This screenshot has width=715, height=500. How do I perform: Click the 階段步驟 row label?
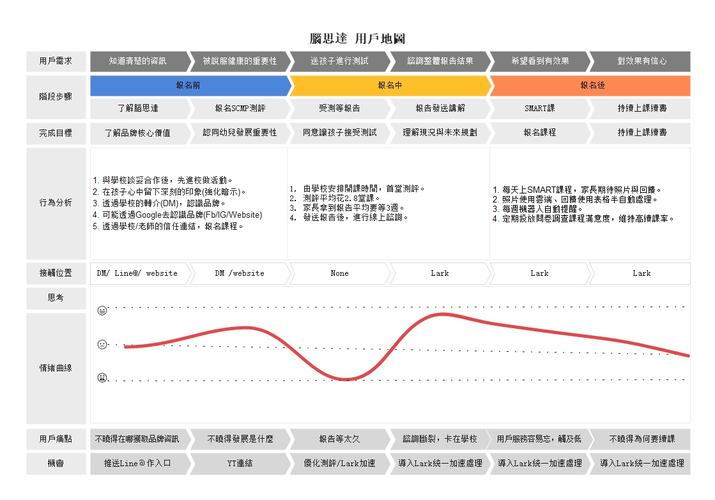(56, 97)
